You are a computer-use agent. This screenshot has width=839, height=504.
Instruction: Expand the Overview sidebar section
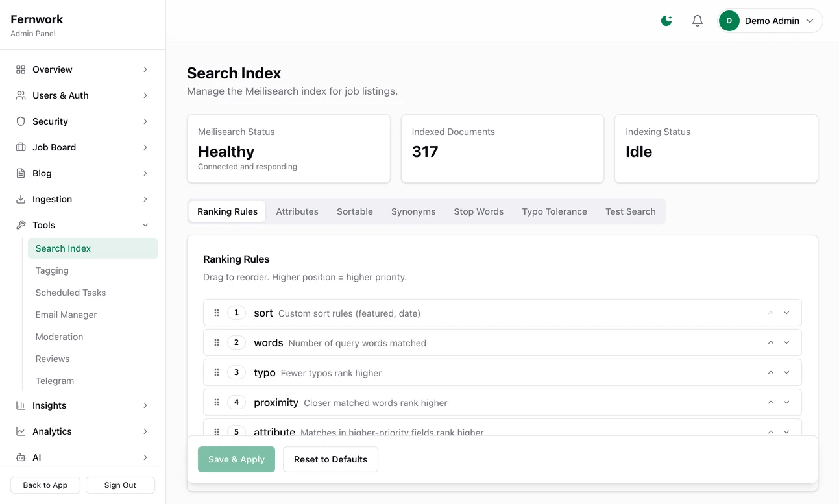pyautogui.click(x=145, y=69)
